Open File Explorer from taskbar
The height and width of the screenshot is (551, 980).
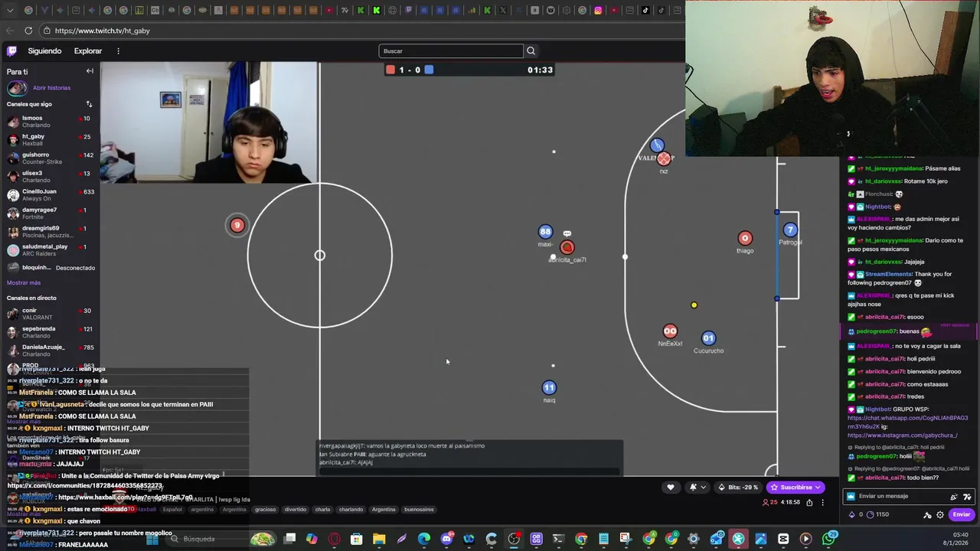[x=379, y=539]
